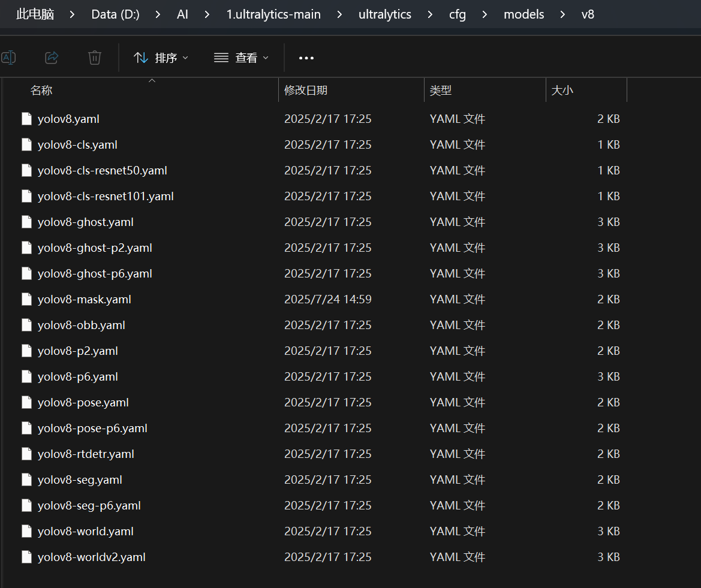
Task: Click the ultralytics breadcrumb segment
Action: tap(385, 14)
